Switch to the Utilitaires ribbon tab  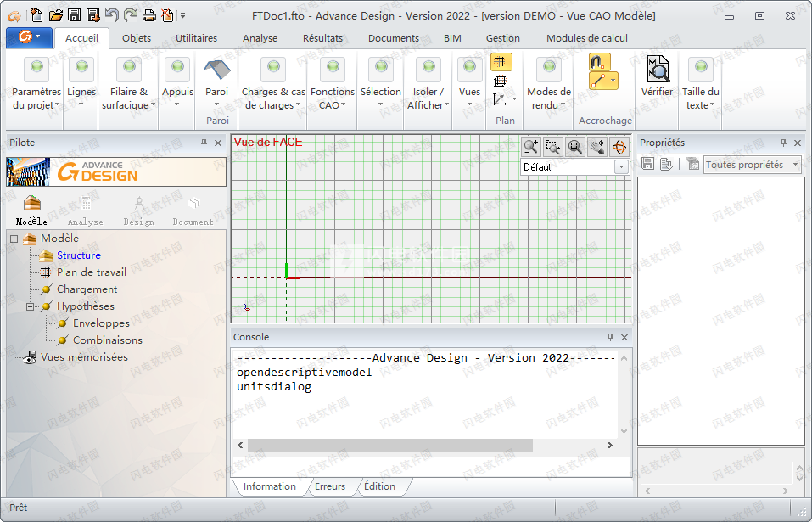coord(196,38)
